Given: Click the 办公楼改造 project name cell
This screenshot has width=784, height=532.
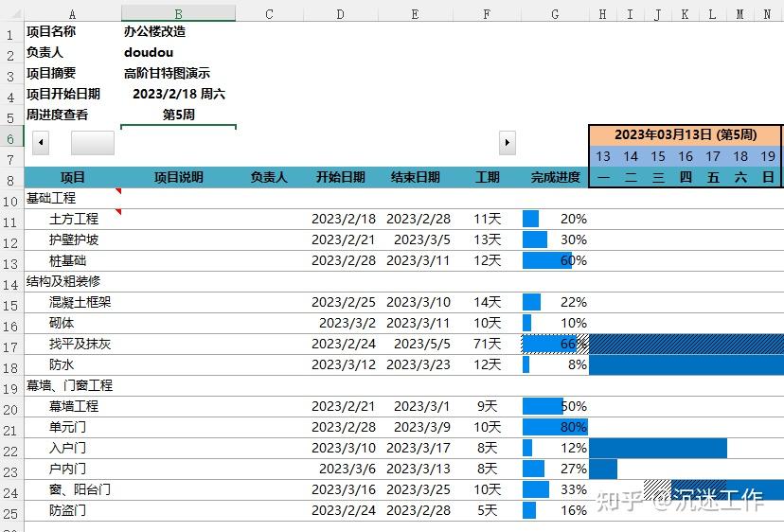Looking at the screenshot, I should (x=179, y=31).
